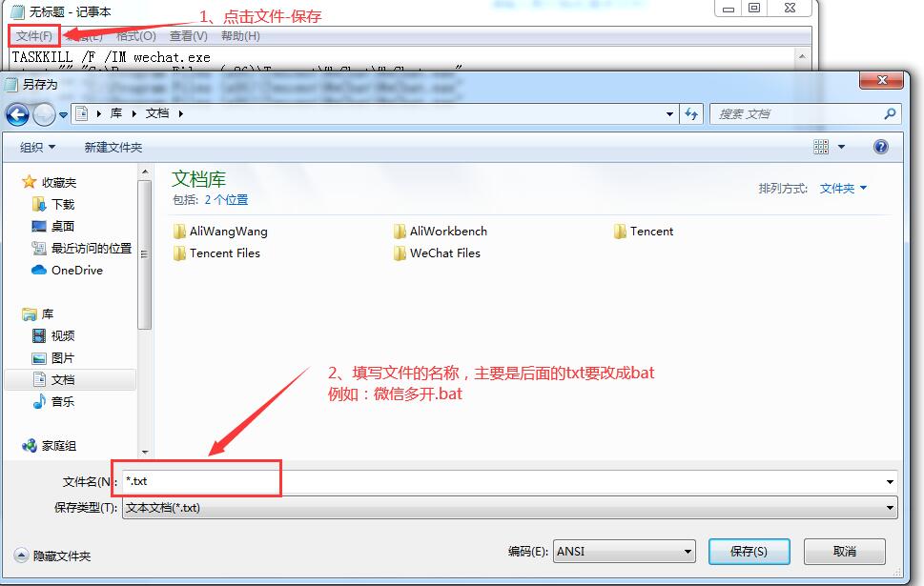Click the 2 个位置 locations link

pos(226,200)
